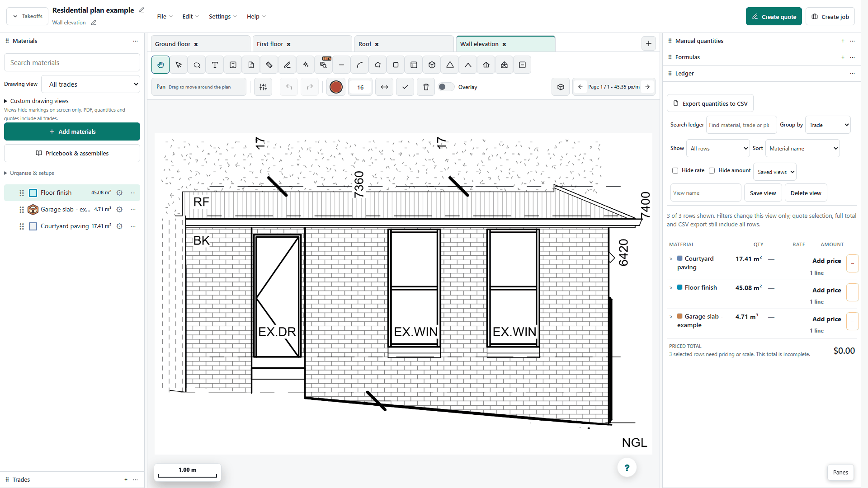Open the Saved views dropdown

tap(775, 172)
